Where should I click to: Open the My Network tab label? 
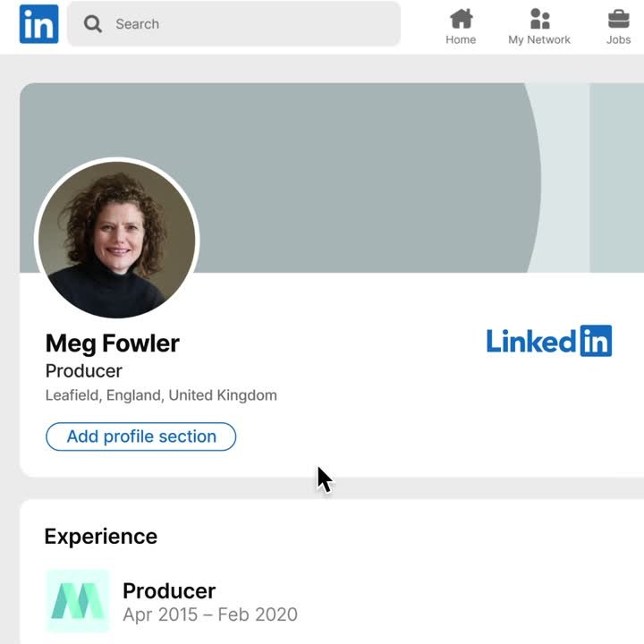coord(539,40)
